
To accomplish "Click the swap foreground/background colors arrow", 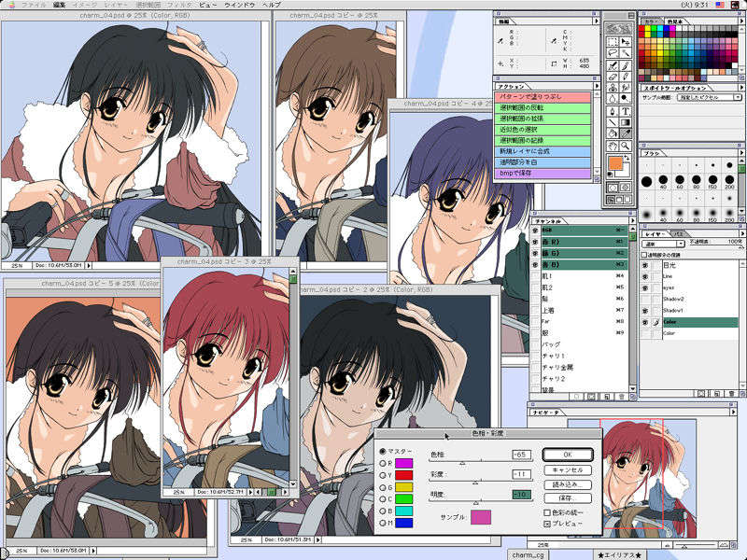I will (627, 158).
